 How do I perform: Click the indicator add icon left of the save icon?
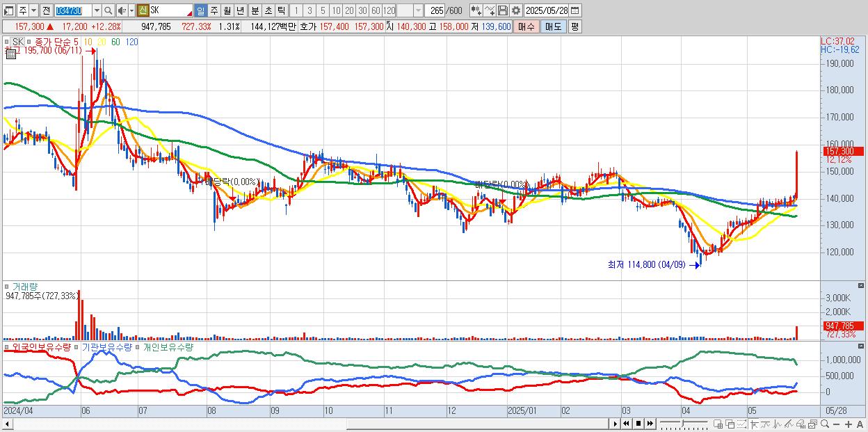[x=476, y=10]
